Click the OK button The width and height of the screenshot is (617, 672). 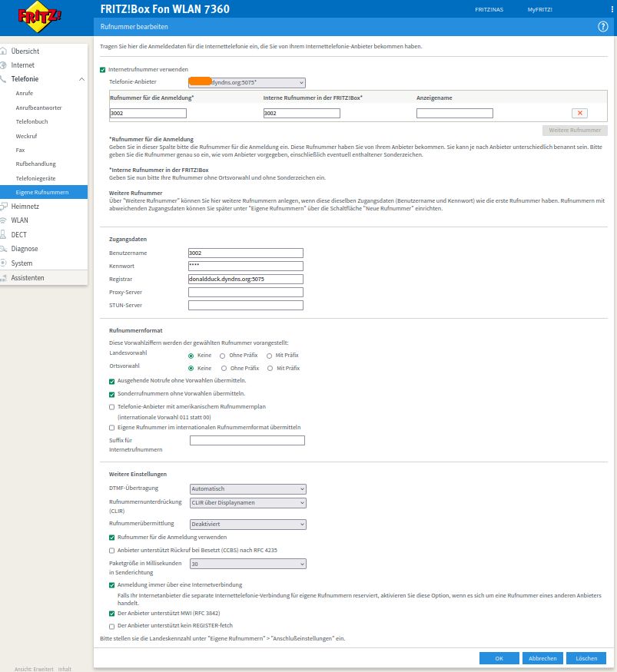click(x=499, y=658)
